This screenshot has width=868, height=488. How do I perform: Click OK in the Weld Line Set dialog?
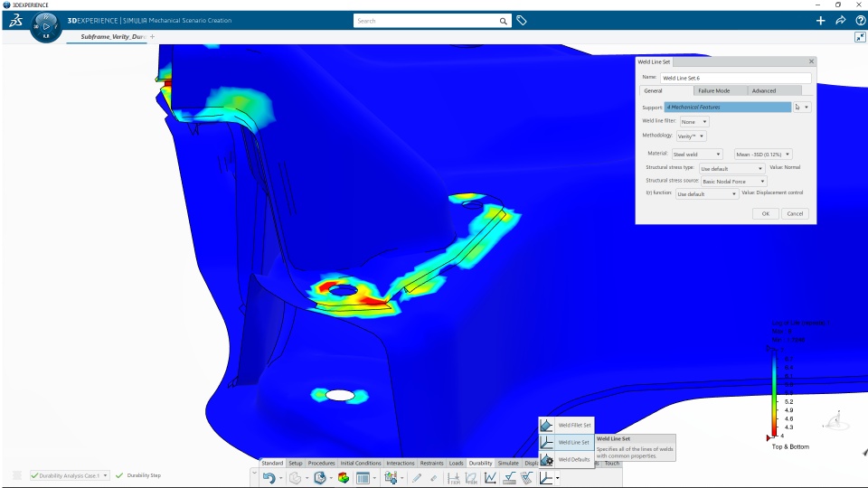[766, 213]
